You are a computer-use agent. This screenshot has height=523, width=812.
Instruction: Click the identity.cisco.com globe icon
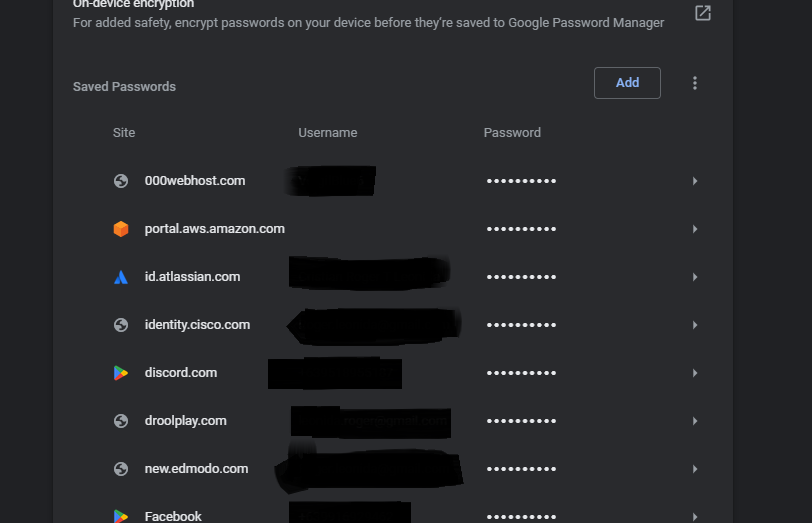pyautogui.click(x=121, y=325)
